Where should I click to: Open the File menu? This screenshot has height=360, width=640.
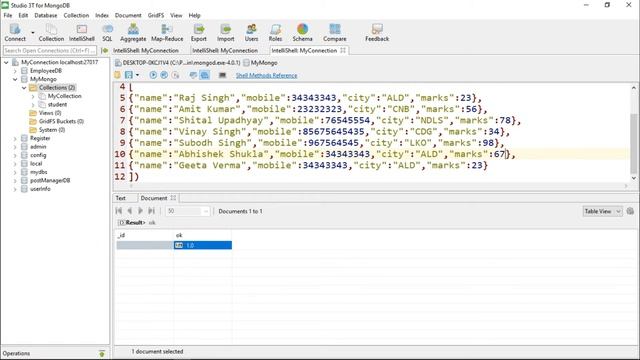point(8,15)
